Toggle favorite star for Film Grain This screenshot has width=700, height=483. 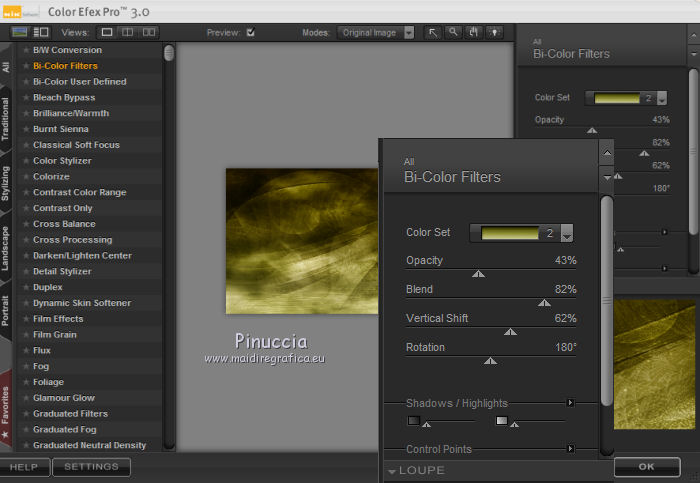click(26, 334)
